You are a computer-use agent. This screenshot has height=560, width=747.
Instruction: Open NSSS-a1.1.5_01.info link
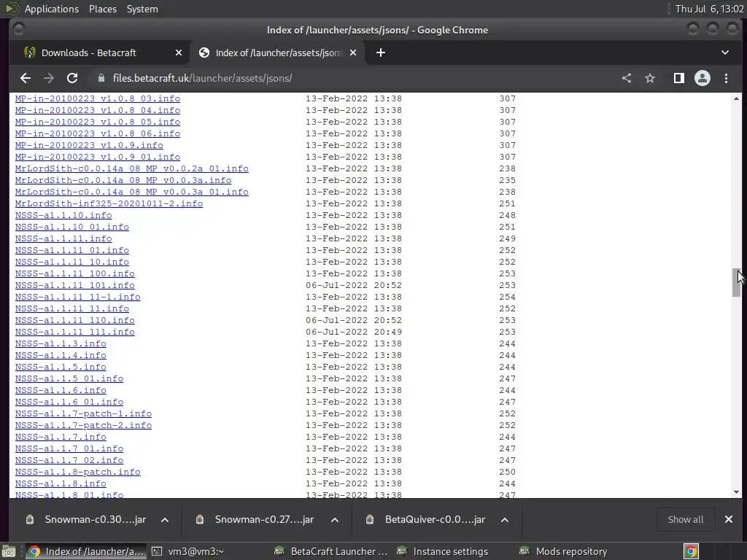tap(69, 378)
